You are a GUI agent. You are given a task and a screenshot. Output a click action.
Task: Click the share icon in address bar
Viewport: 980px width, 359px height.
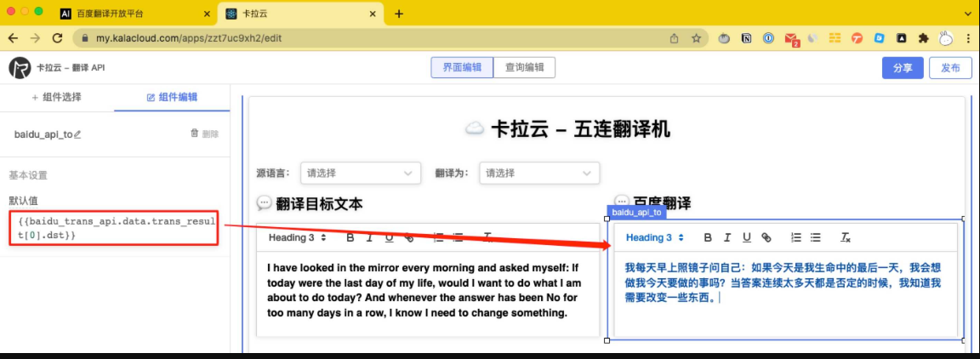point(675,38)
